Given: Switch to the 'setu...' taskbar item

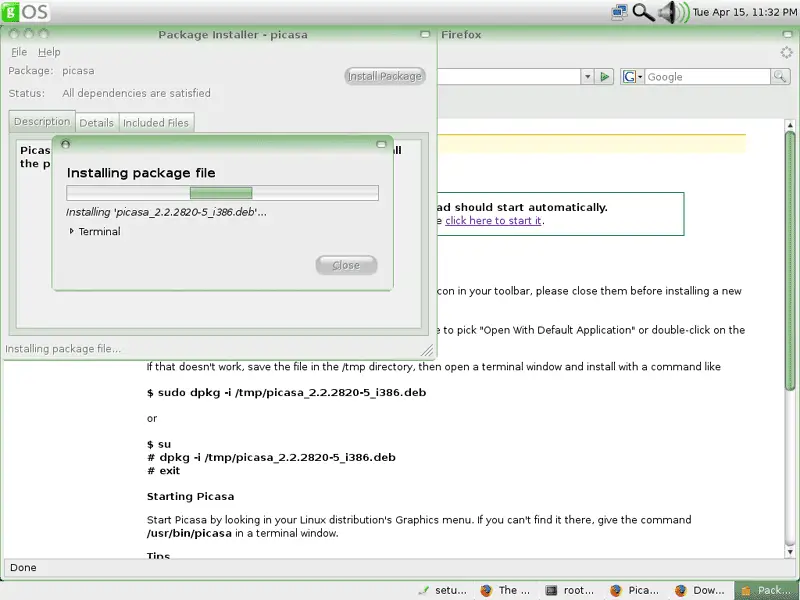Looking at the screenshot, I should click(443, 590).
